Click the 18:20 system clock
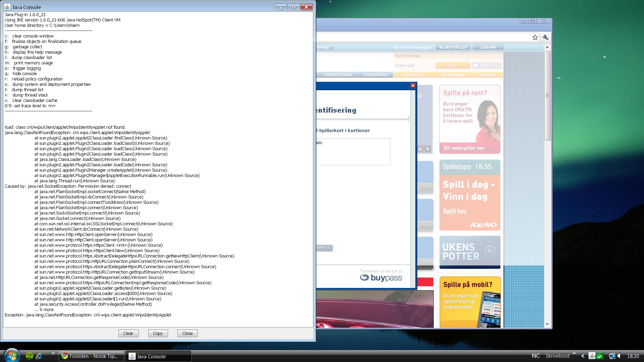This screenshot has height=362, width=644. (633, 356)
